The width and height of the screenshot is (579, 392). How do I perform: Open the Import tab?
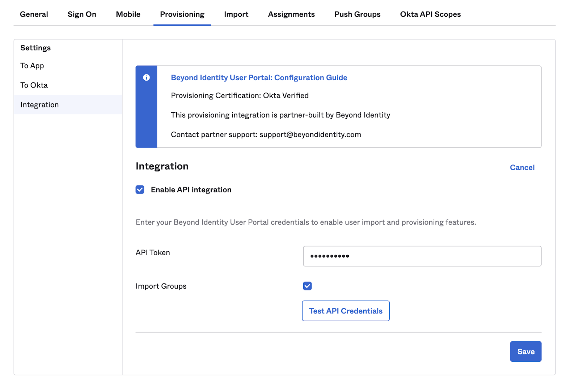coord(236,14)
